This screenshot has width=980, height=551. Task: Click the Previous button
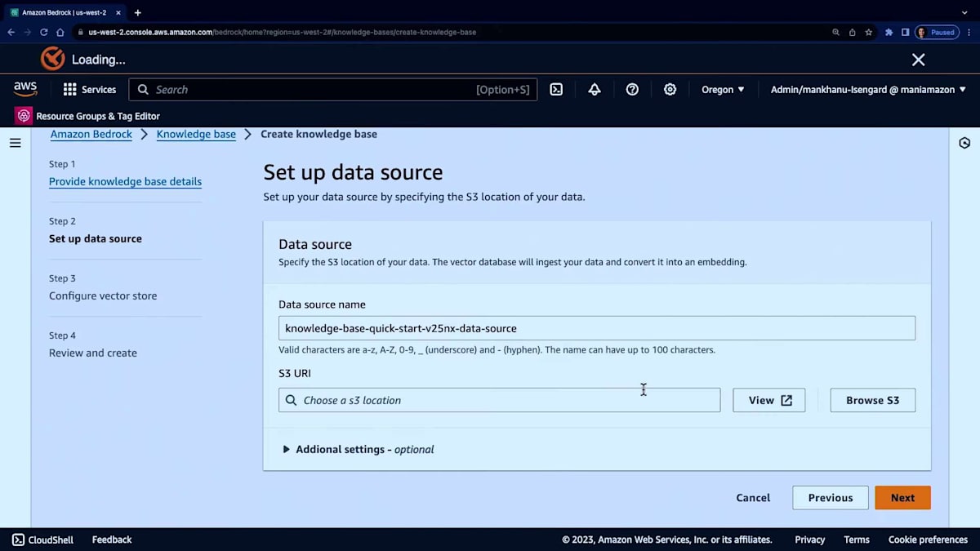[x=831, y=497]
